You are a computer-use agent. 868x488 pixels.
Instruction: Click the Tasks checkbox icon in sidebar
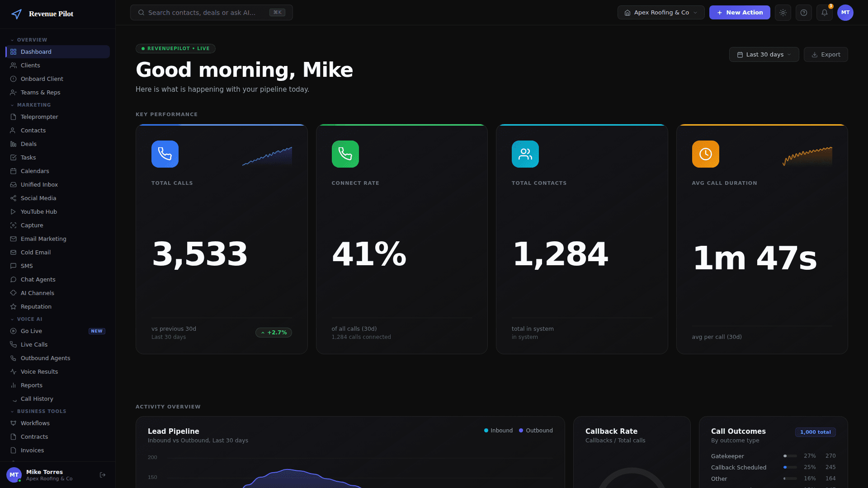13,158
